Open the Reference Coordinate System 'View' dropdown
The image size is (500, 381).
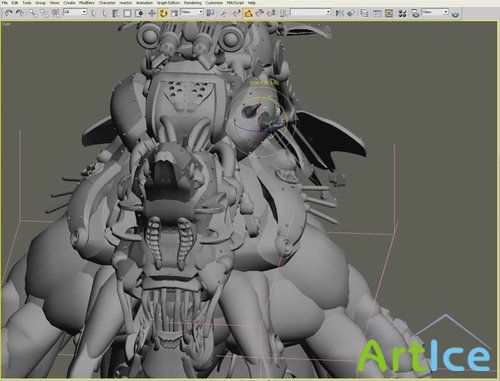192,12
